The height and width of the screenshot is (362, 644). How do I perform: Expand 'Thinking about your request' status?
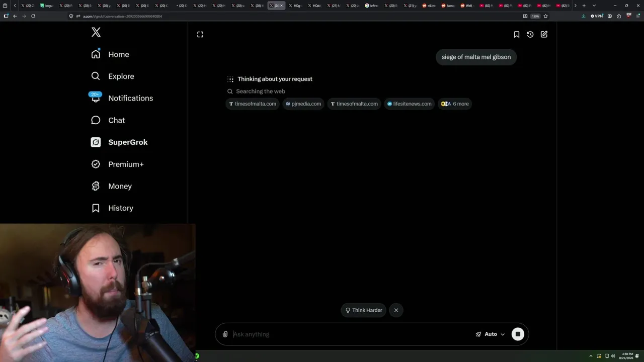pyautogui.click(x=275, y=79)
